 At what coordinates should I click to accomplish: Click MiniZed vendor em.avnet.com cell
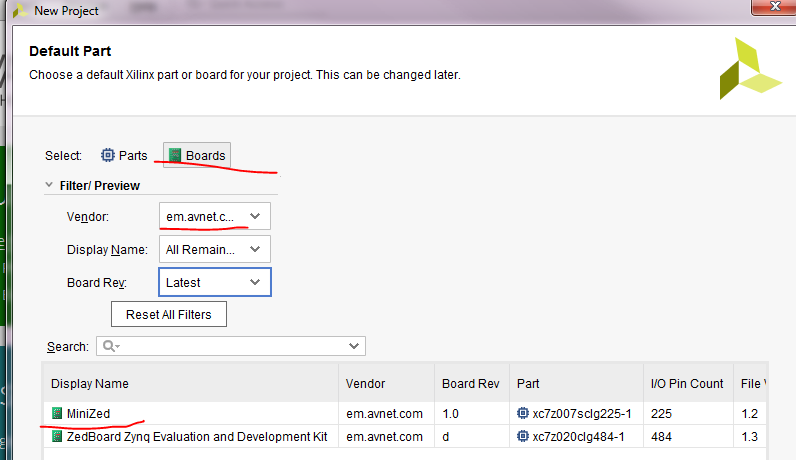[x=386, y=413]
